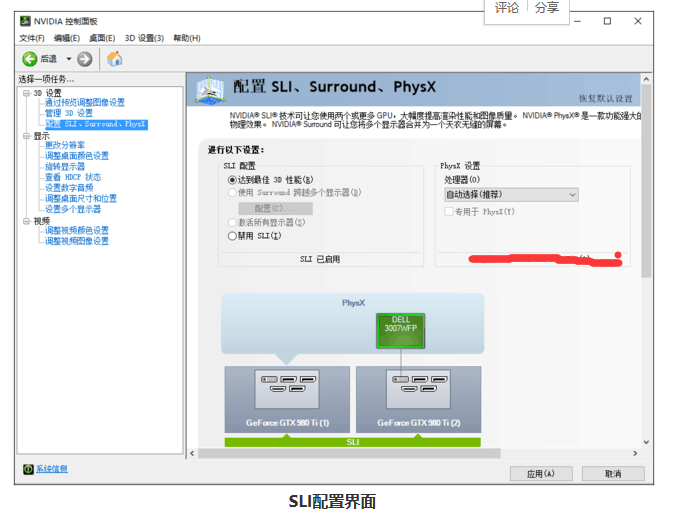Open the PhysX 处理器 dropdown
Viewport: 675px width, 511px height.
(x=511, y=195)
